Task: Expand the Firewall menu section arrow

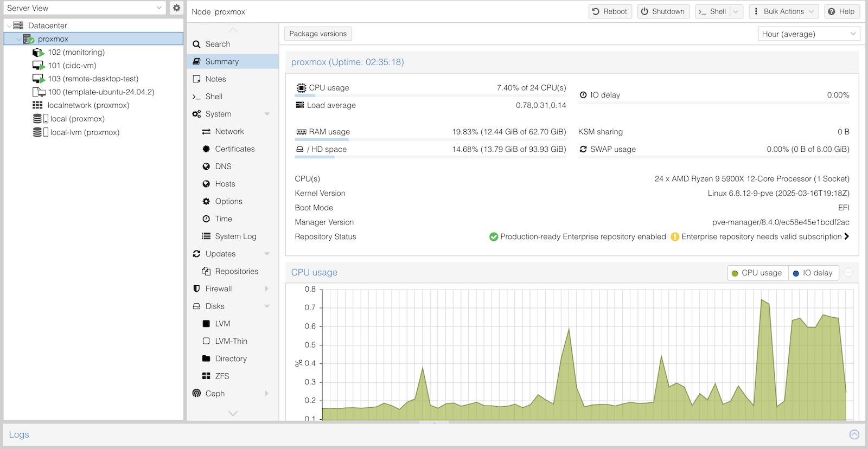Action: click(x=267, y=289)
